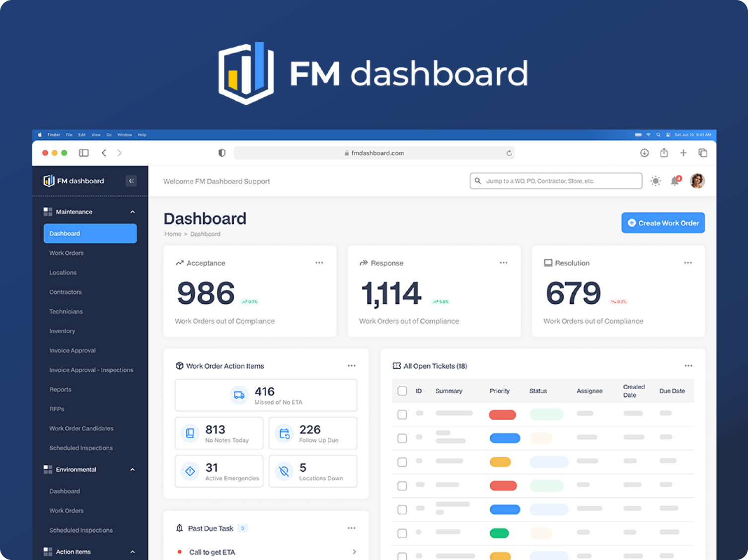
Task: Click first row red priority pill
Action: coord(502,415)
